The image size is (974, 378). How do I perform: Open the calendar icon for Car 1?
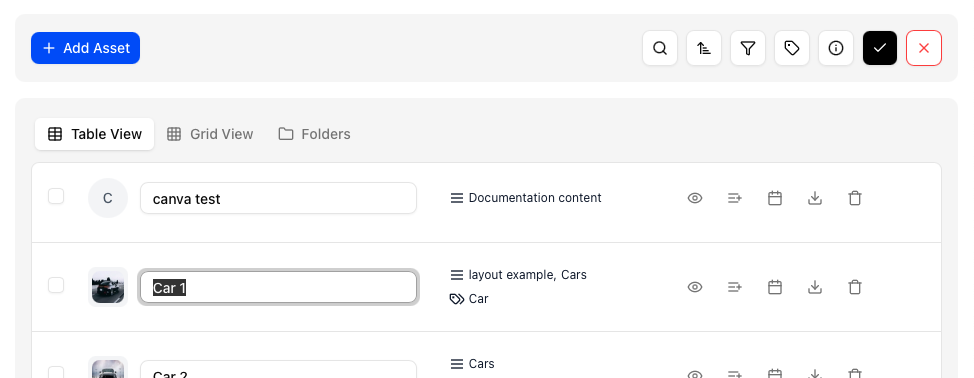click(x=775, y=287)
